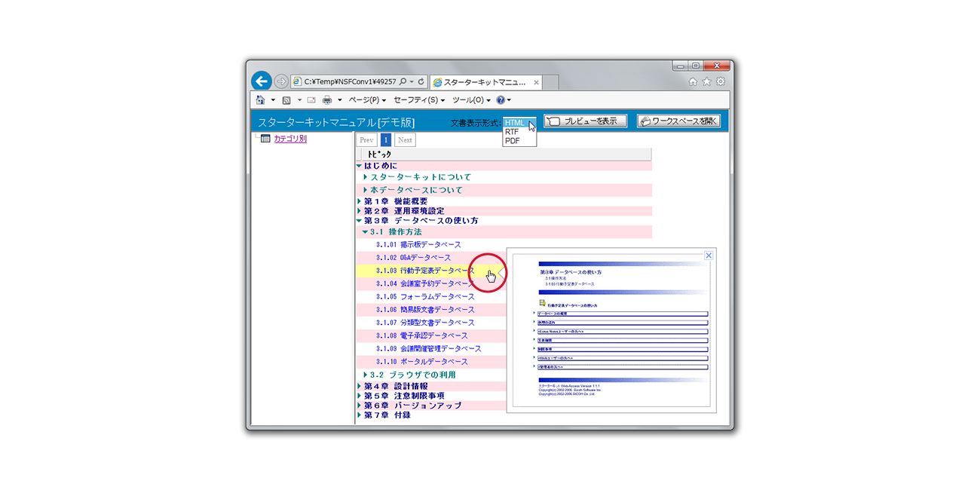Click the プレビューを表示 speech bubble icon
980x490 pixels.
tap(556, 119)
